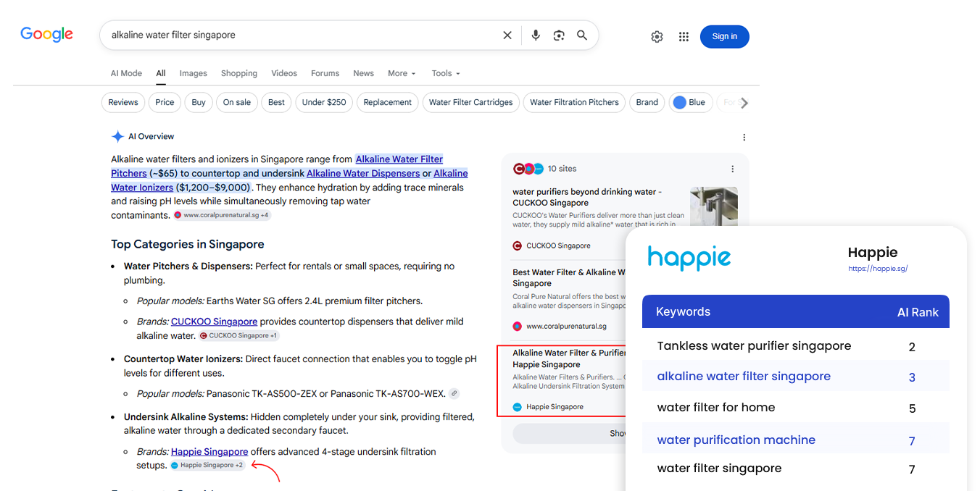Click Happie Singapore favicon in source card
The image size is (980, 491).
pos(518,407)
